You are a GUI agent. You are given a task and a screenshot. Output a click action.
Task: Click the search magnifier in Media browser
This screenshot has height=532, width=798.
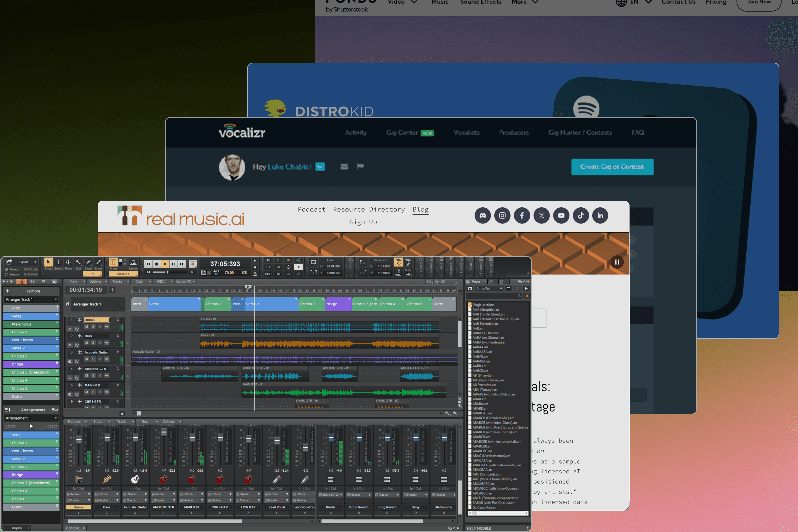click(519, 296)
